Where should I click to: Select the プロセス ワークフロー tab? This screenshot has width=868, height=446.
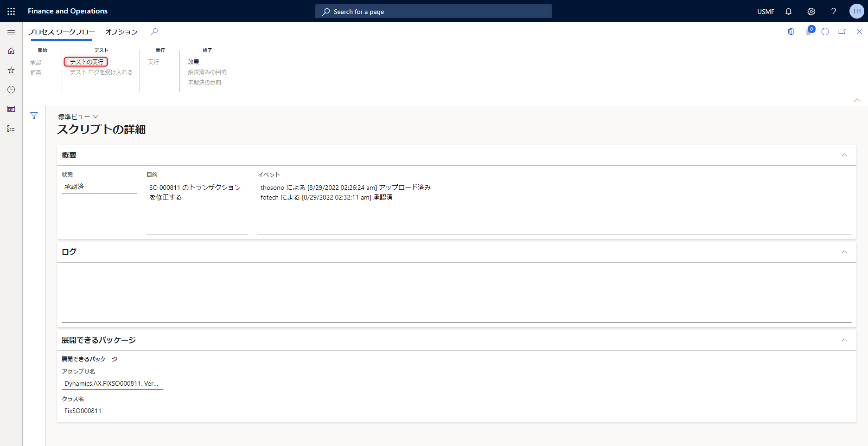coord(61,32)
